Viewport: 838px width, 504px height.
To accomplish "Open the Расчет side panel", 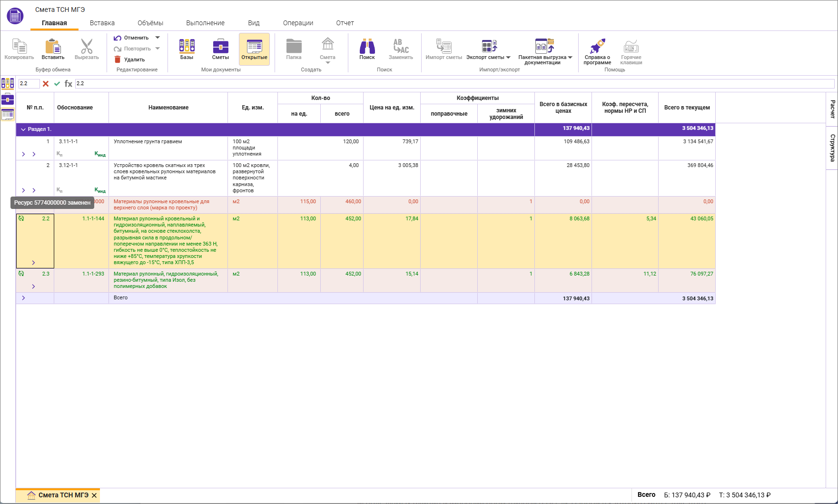I will [x=832, y=109].
